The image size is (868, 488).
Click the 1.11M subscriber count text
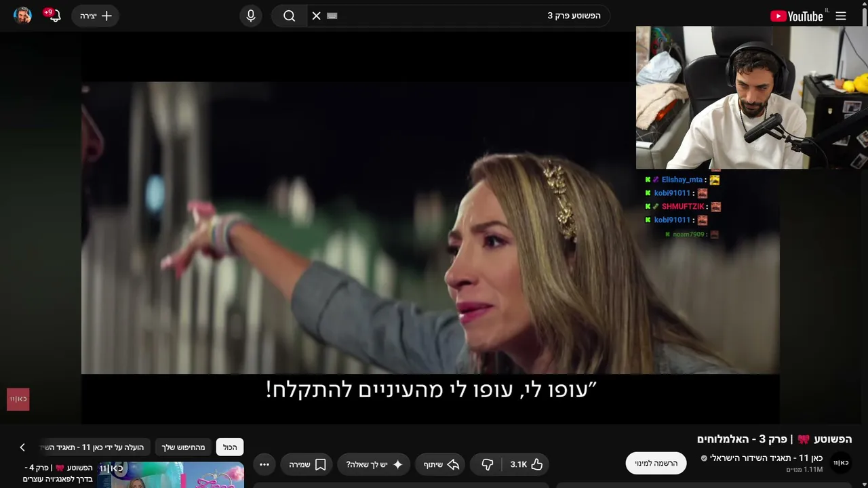point(804,470)
